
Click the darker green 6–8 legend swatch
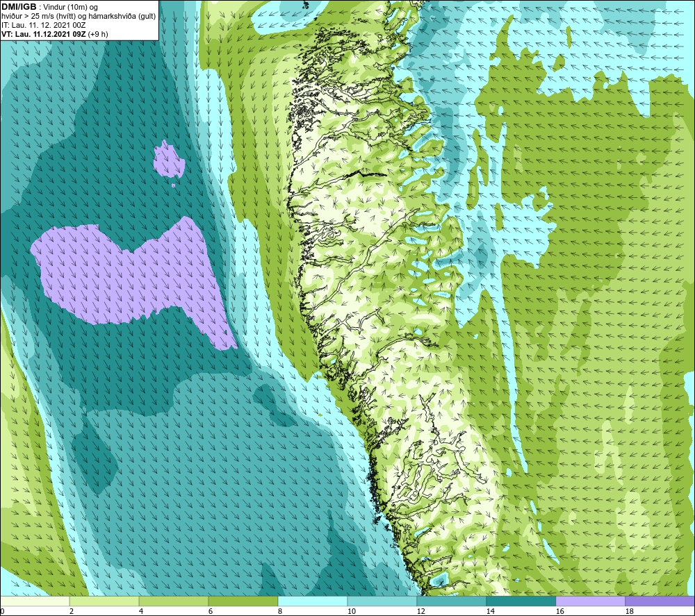click(x=243, y=601)
